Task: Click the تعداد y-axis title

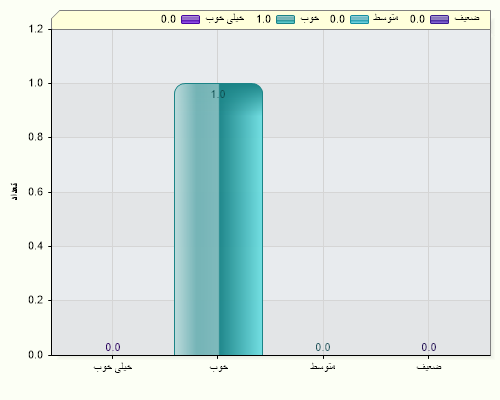Action: pyautogui.click(x=14, y=191)
